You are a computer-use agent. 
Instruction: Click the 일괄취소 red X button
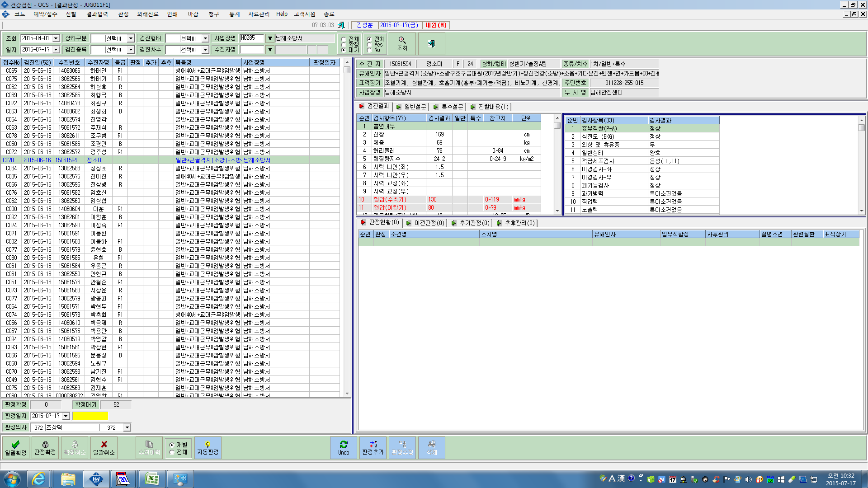click(104, 448)
